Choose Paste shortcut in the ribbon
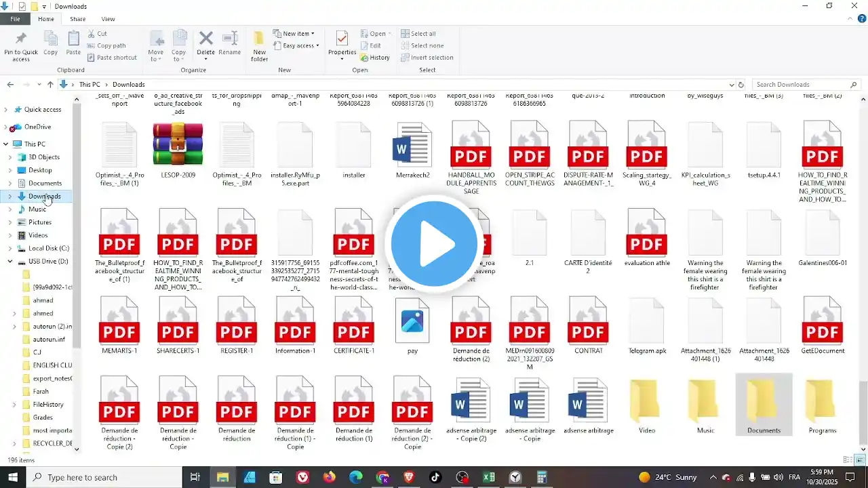 [111, 58]
